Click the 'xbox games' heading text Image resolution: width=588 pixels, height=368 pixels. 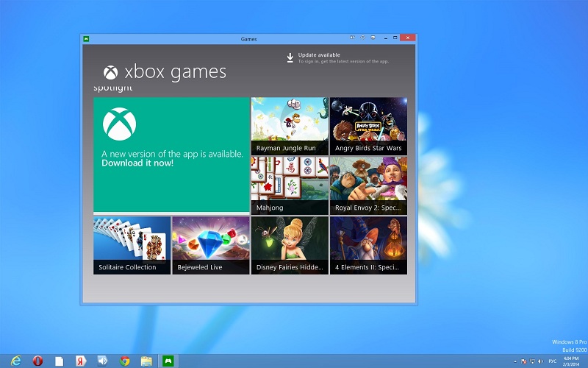pyautogui.click(x=175, y=71)
